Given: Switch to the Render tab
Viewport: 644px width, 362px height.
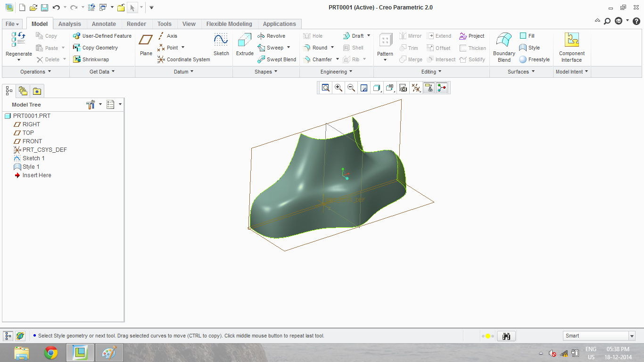Looking at the screenshot, I should pos(137,24).
